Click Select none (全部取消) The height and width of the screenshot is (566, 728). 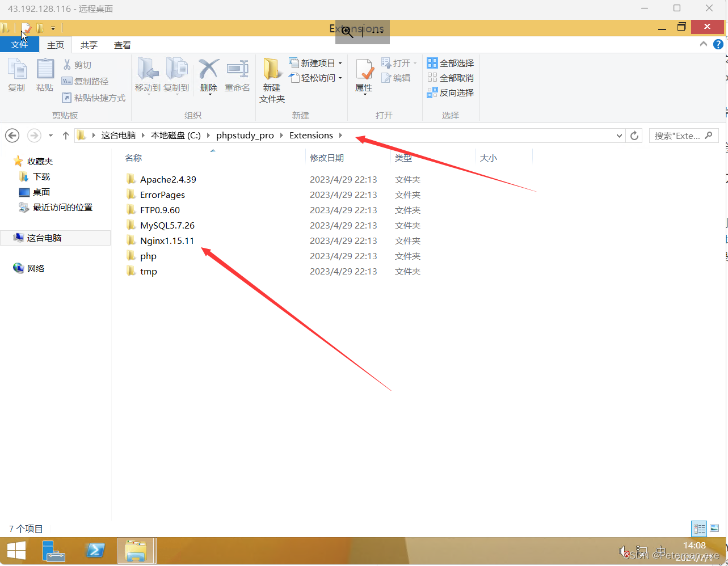coord(451,78)
